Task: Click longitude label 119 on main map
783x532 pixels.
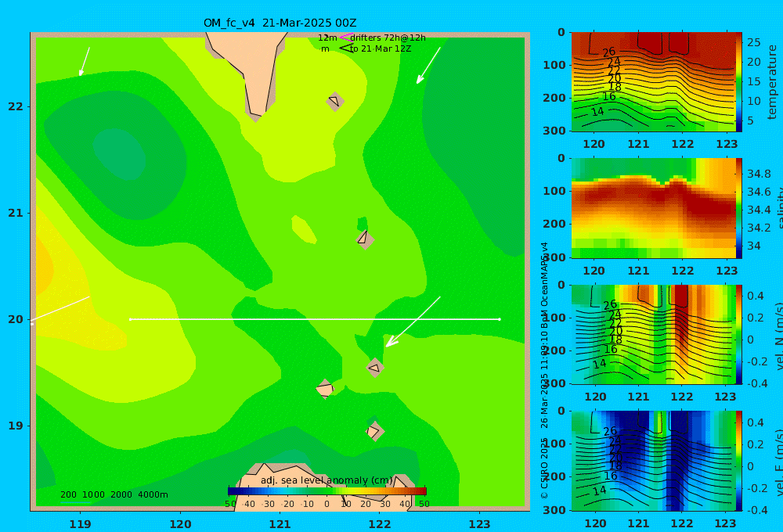Action: 81,524
